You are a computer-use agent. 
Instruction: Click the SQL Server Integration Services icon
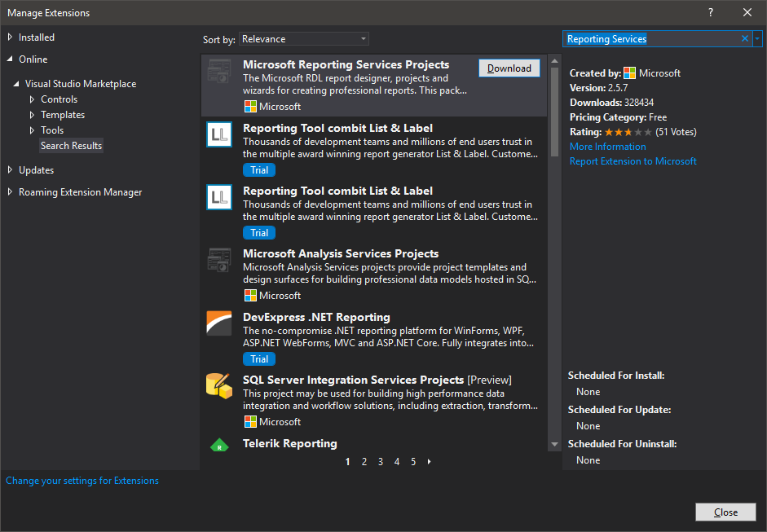pos(219,386)
